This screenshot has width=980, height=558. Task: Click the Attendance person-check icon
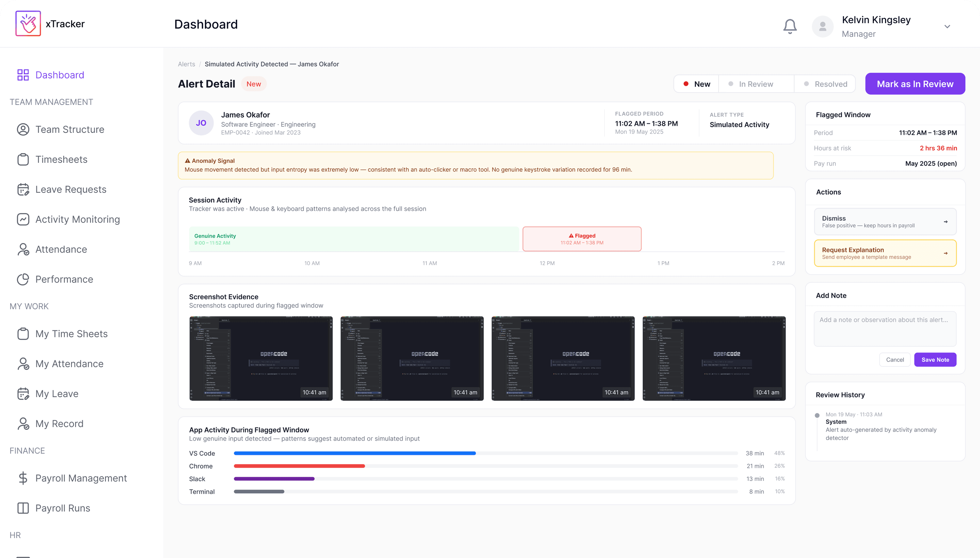[x=23, y=249]
